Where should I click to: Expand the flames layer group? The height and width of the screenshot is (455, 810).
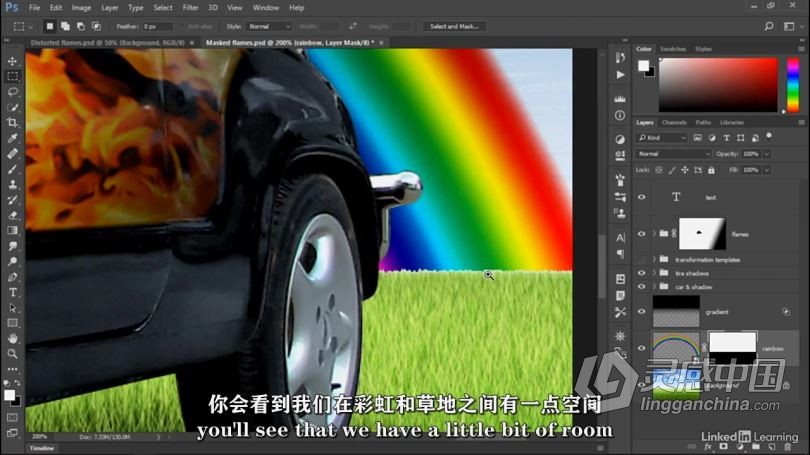654,234
